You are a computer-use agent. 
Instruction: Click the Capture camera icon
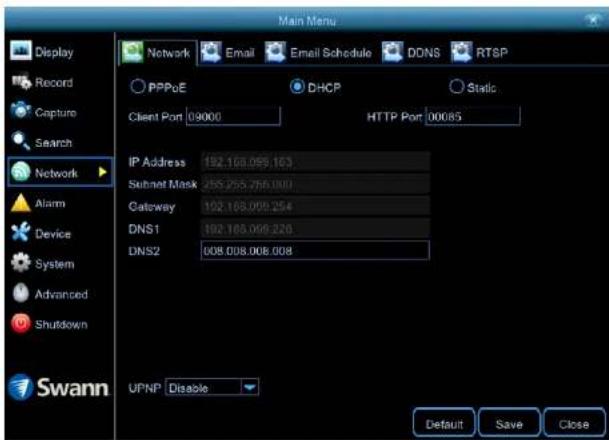click(21, 111)
